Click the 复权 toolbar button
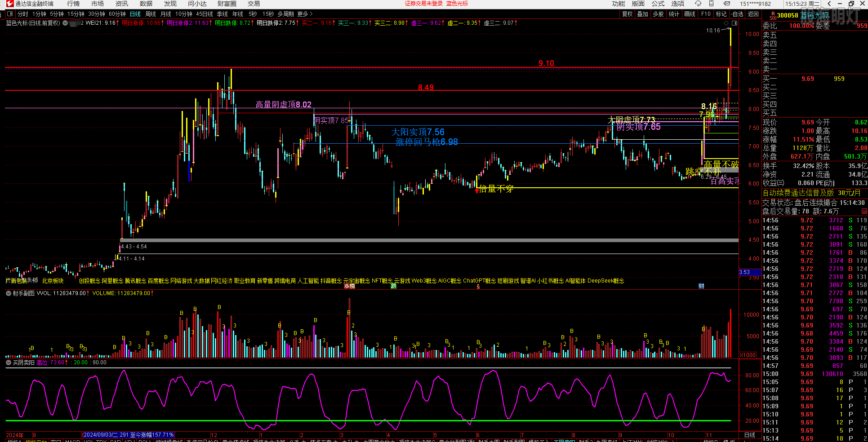The image size is (868, 442). (x=628, y=14)
